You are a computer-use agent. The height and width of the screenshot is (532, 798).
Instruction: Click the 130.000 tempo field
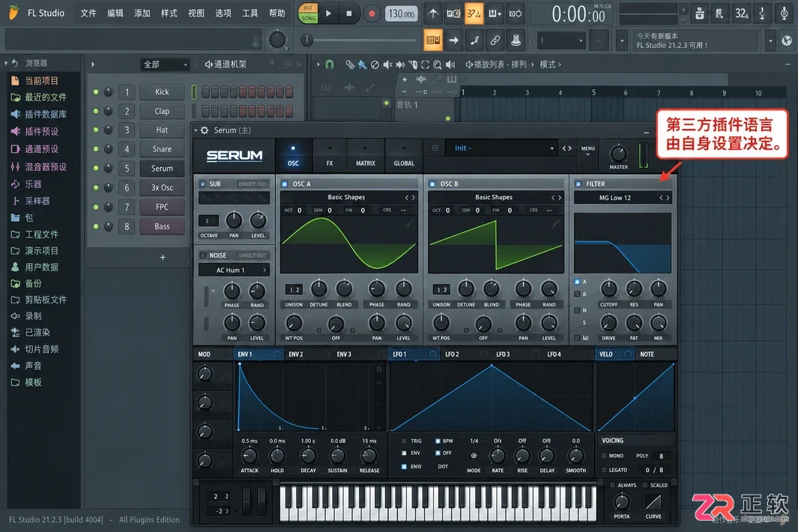[x=401, y=13]
